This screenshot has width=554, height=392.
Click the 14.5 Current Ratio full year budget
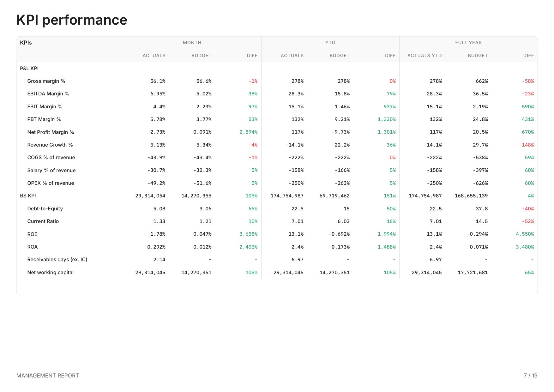[482, 221]
